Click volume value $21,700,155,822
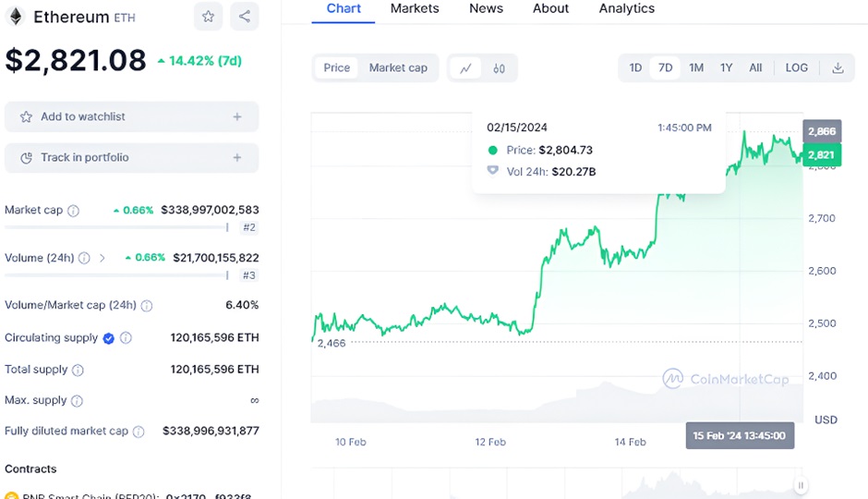 tap(216, 258)
